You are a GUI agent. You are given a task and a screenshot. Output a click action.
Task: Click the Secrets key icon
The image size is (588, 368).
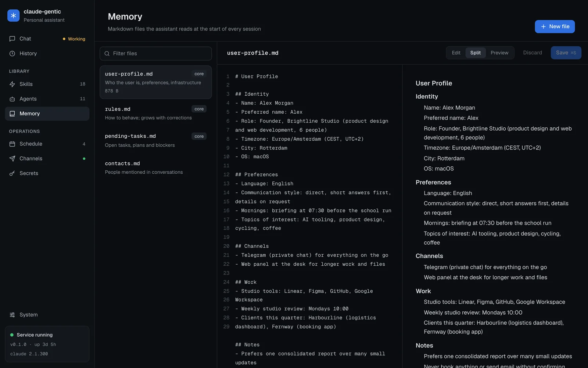[12, 173]
